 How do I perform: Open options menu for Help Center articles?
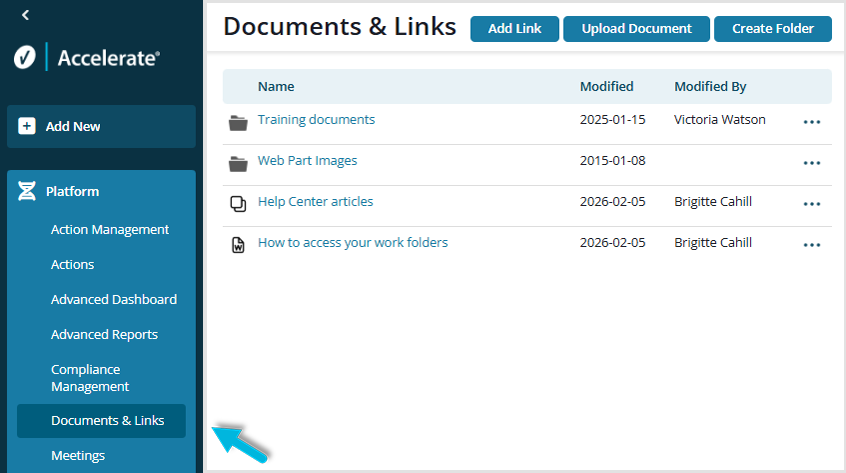(x=811, y=204)
